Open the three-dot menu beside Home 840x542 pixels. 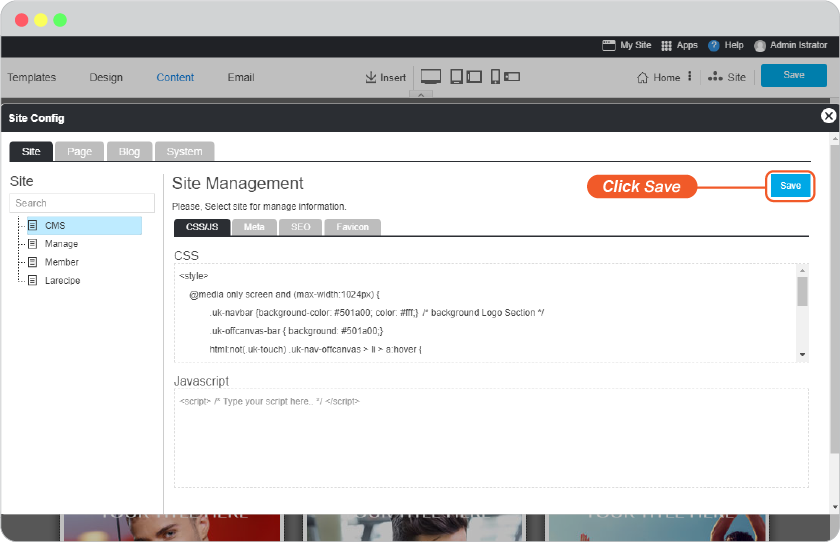pos(689,77)
